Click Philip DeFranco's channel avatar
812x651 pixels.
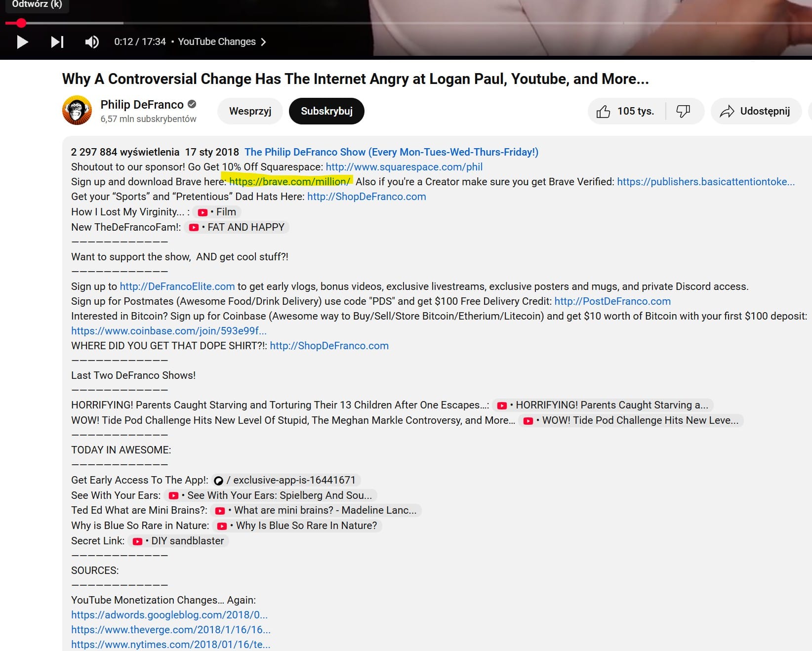click(x=77, y=110)
